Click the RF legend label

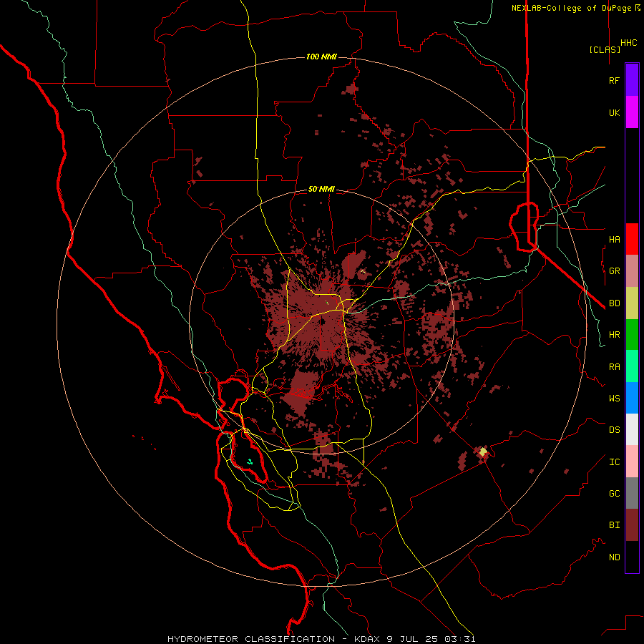pos(614,80)
